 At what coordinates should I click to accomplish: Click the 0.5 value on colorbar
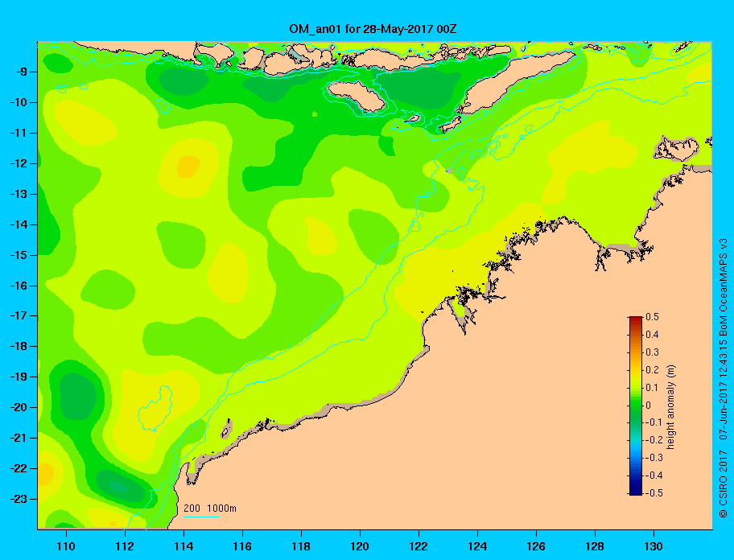652,317
